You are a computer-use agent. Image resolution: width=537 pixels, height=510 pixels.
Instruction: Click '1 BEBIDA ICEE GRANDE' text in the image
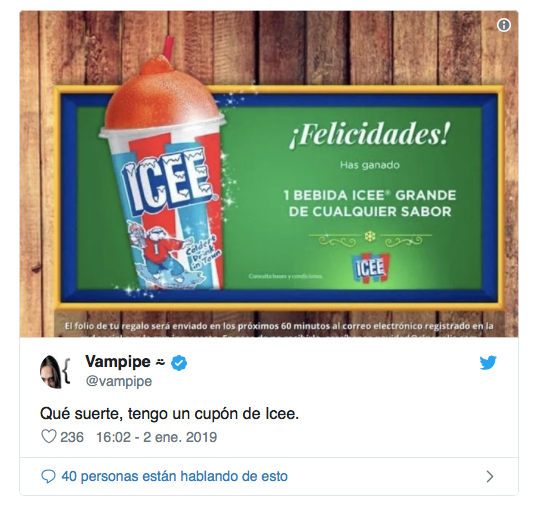[370, 195]
